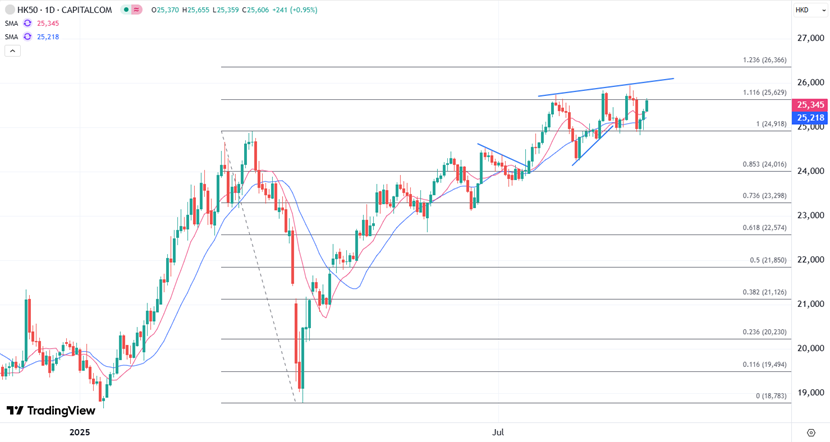The width and height of the screenshot is (830, 442).
Task: Select the HK50 · 1D · CAPITALCOM title
Action: coord(62,10)
